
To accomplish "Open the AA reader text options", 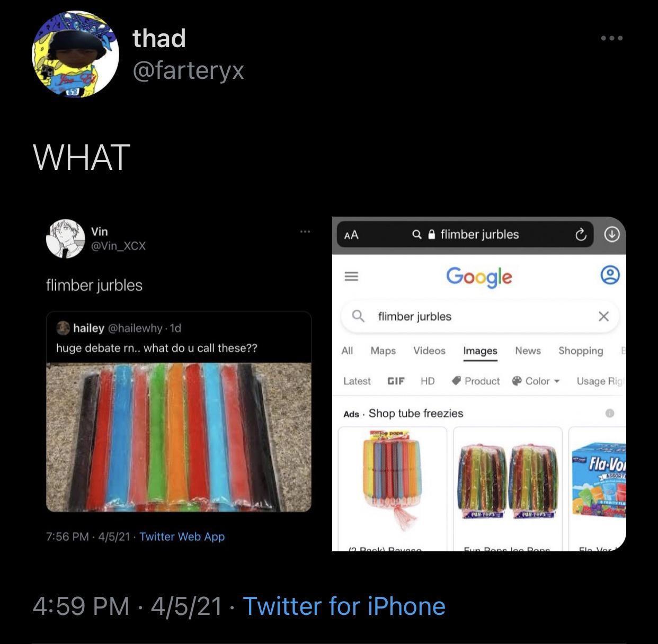I will coord(351,235).
